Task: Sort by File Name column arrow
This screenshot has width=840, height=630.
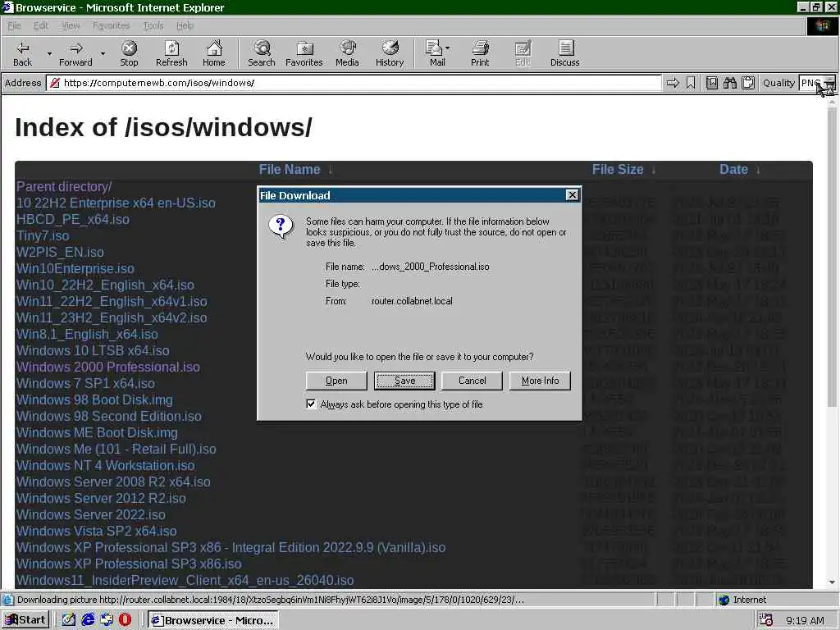Action: pos(331,170)
